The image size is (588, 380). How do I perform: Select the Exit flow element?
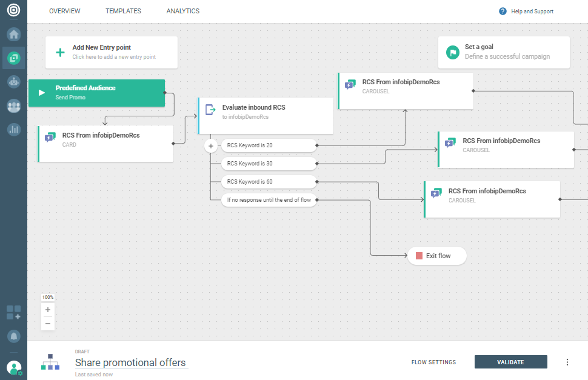click(x=437, y=256)
